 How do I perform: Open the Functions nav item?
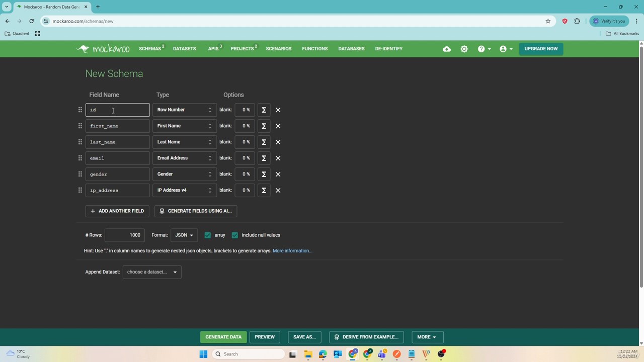(x=315, y=49)
